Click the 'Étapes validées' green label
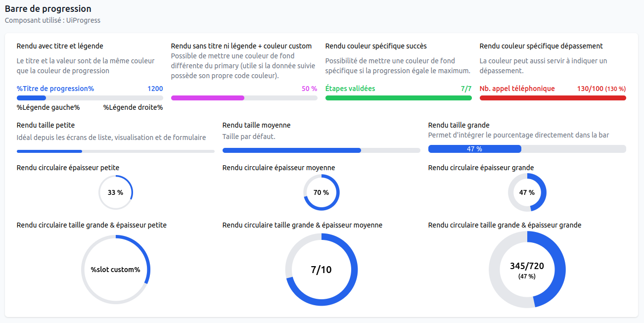 (350, 89)
